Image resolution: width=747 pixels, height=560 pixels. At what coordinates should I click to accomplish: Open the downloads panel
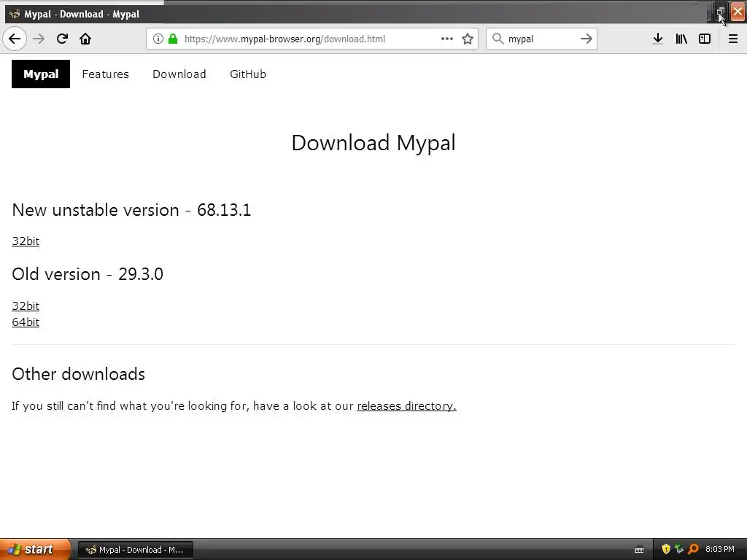click(658, 39)
